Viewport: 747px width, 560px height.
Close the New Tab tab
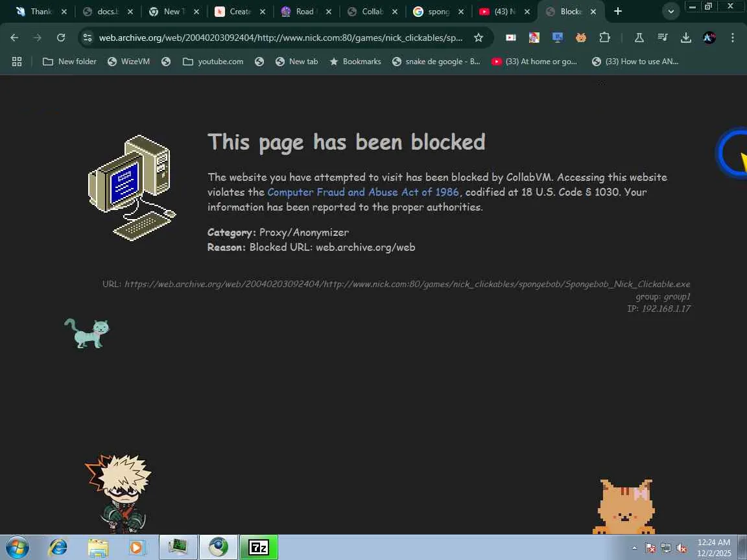pyautogui.click(x=196, y=12)
